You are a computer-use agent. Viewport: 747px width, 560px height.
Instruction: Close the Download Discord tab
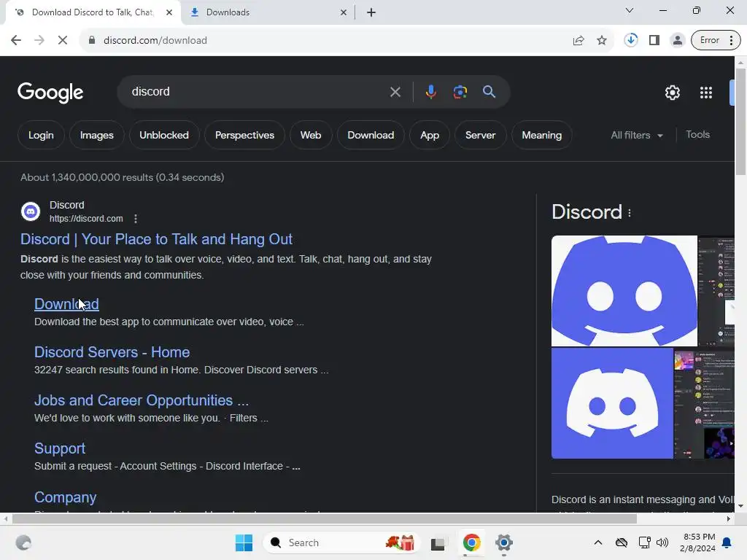(x=169, y=12)
